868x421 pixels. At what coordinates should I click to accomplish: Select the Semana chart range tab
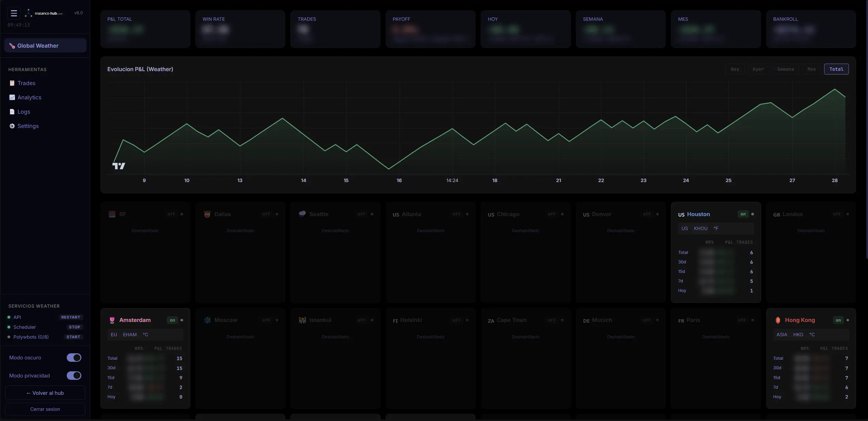tap(786, 69)
